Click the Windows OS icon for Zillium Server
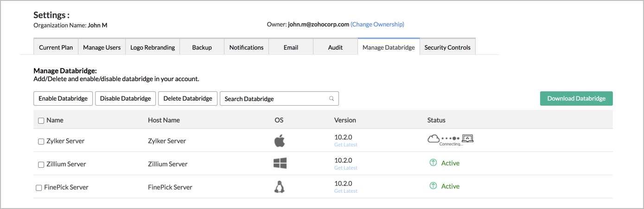This screenshot has width=644, height=209. point(280,163)
